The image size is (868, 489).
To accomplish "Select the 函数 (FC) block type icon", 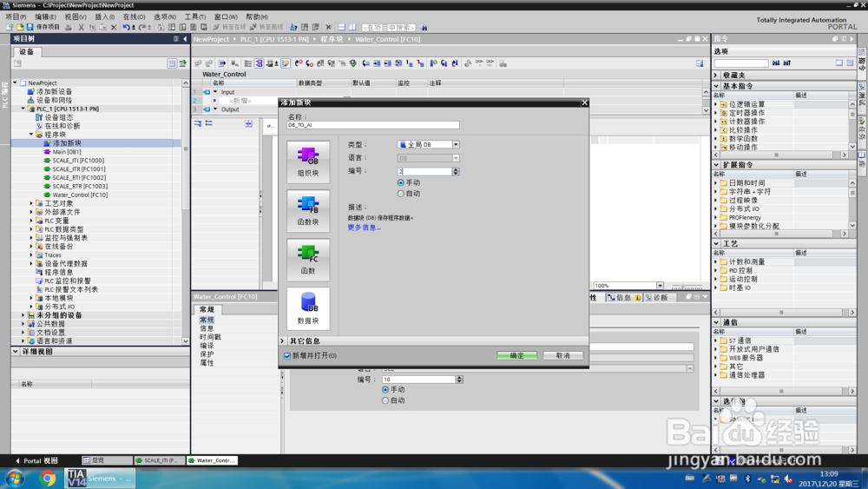I will point(308,260).
